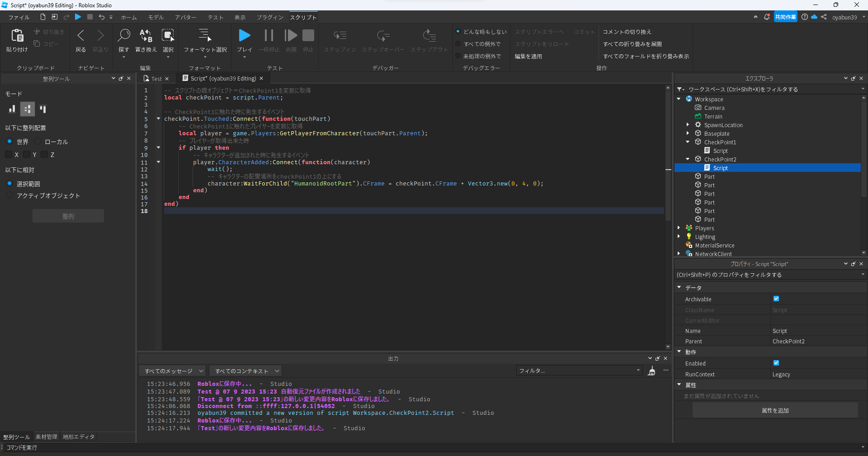Viewport: 868px width, 456px height.
Task: Click Apply Edits (編集を適用)
Action: tap(528, 56)
